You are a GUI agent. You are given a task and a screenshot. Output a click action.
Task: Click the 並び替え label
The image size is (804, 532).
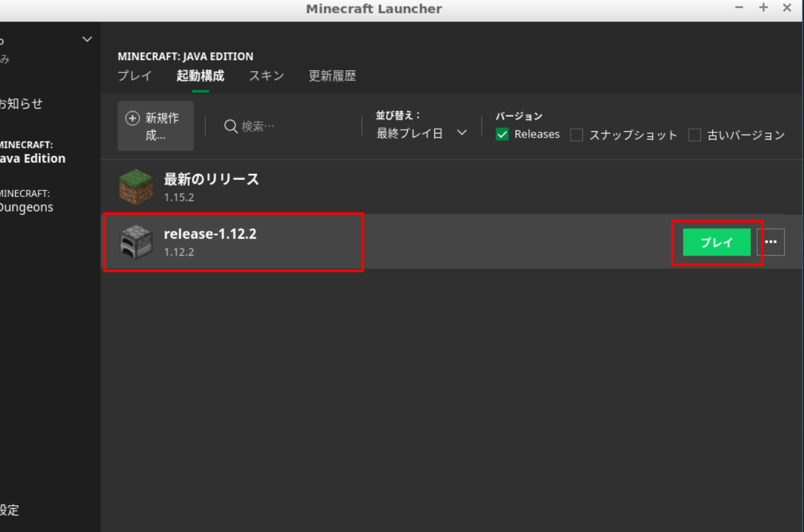point(398,115)
